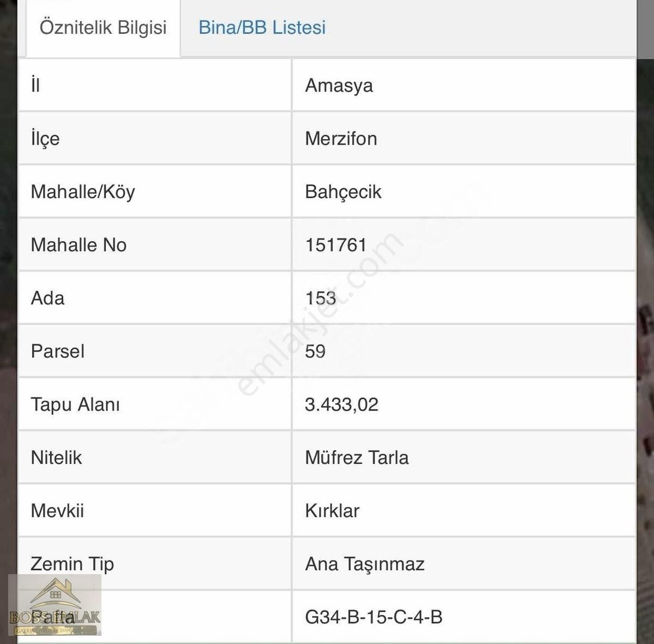Click the Mahalle/Köy row label
The width and height of the screenshot is (654, 644).
[x=82, y=192]
